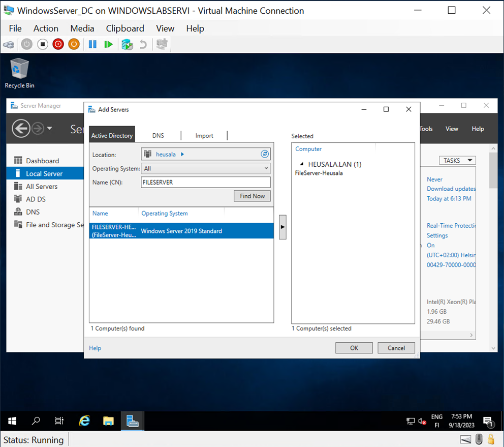The image size is (504, 447).
Task: Click the orange Reset icon
Action: tap(74, 44)
